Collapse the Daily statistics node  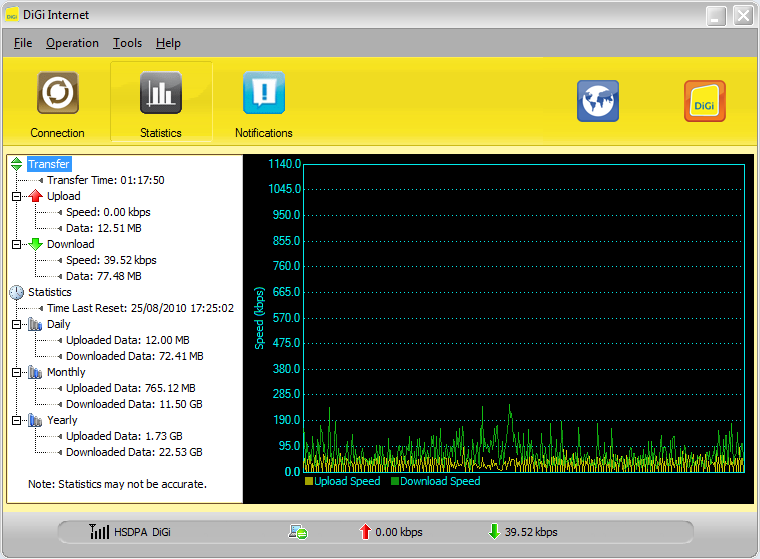coord(16,325)
